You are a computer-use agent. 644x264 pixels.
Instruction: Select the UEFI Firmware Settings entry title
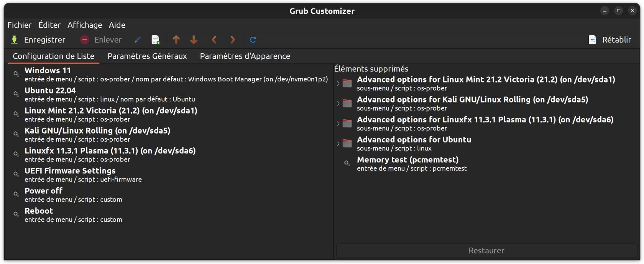click(x=70, y=171)
